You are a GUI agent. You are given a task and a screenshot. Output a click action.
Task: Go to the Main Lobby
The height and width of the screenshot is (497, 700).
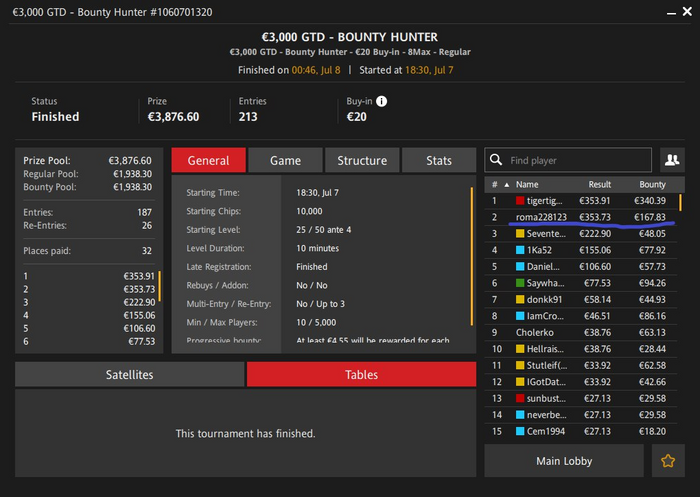pyautogui.click(x=564, y=460)
